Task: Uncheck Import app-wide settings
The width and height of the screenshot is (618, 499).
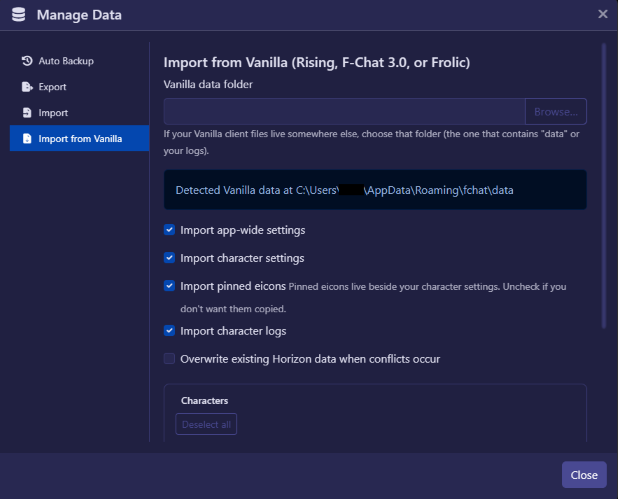Action: pyautogui.click(x=169, y=230)
